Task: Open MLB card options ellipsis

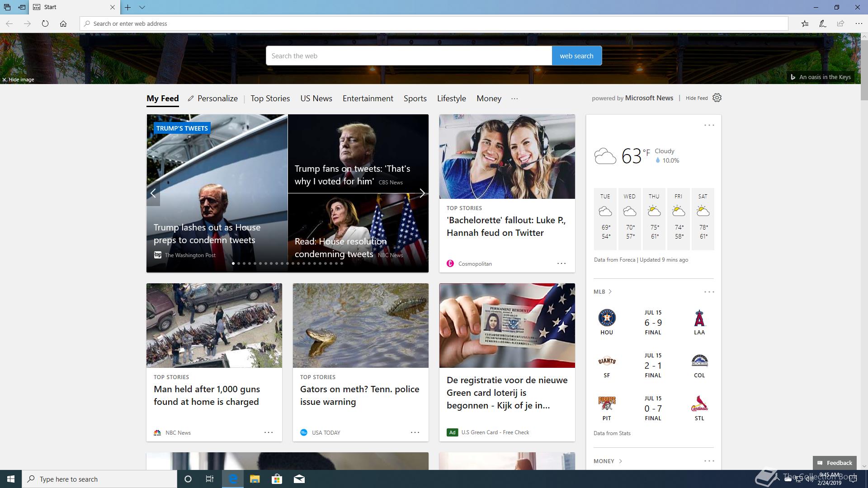Action: coord(709,292)
